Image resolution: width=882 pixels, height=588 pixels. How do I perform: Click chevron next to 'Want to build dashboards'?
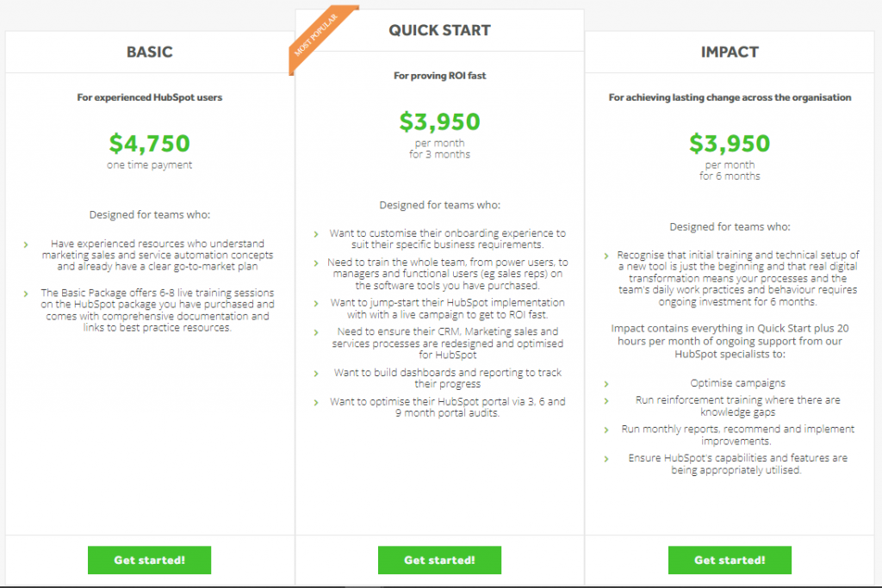(x=316, y=374)
